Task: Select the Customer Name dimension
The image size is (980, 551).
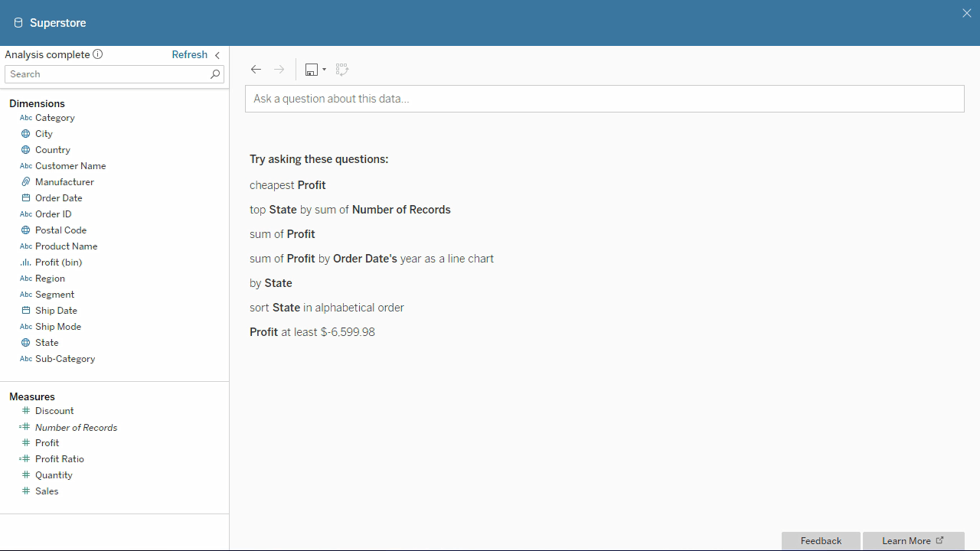Action: [x=70, y=166]
